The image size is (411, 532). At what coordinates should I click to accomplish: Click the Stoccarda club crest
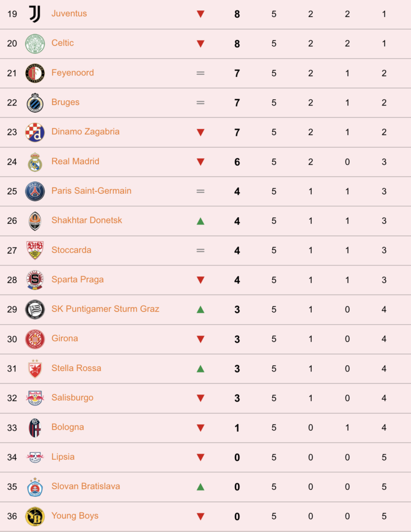tap(35, 250)
